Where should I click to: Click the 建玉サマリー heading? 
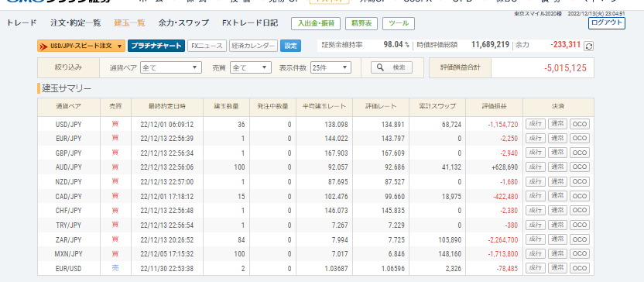point(67,88)
